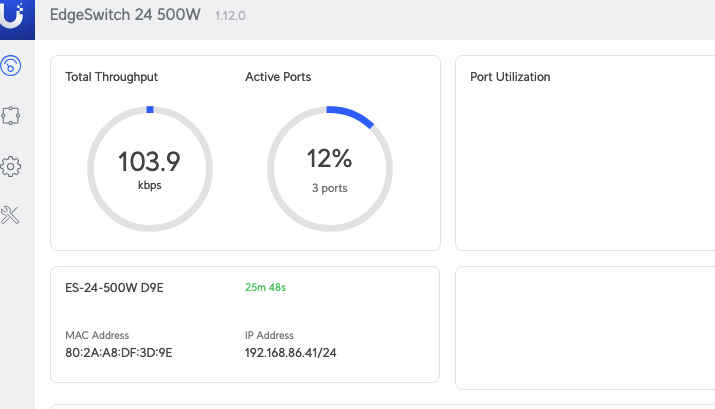Image resolution: width=715 pixels, height=409 pixels.
Task: Click the Active Ports heading
Action: [278, 77]
